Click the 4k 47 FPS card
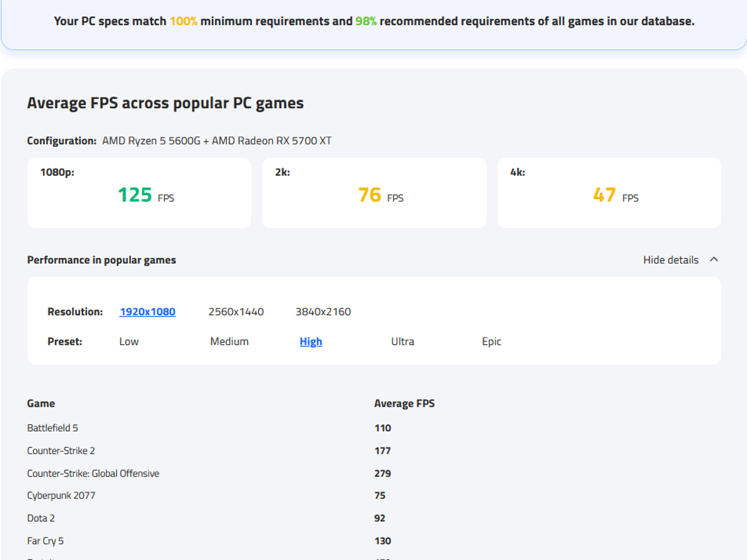 (609, 193)
